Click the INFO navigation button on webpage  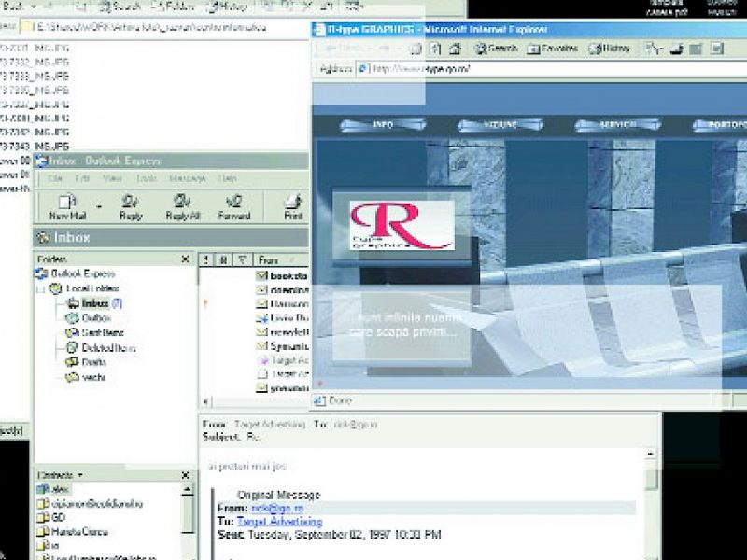pyautogui.click(x=383, y=124)
